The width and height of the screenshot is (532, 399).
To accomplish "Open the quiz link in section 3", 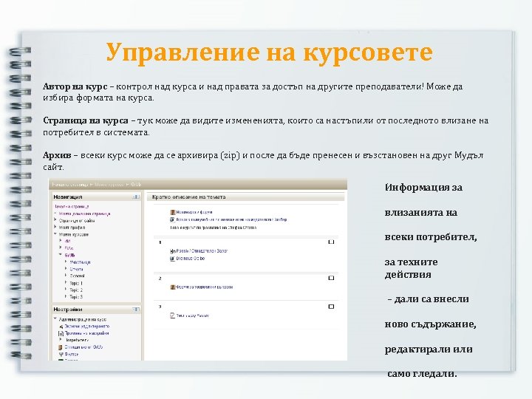I will coord(192,316).
